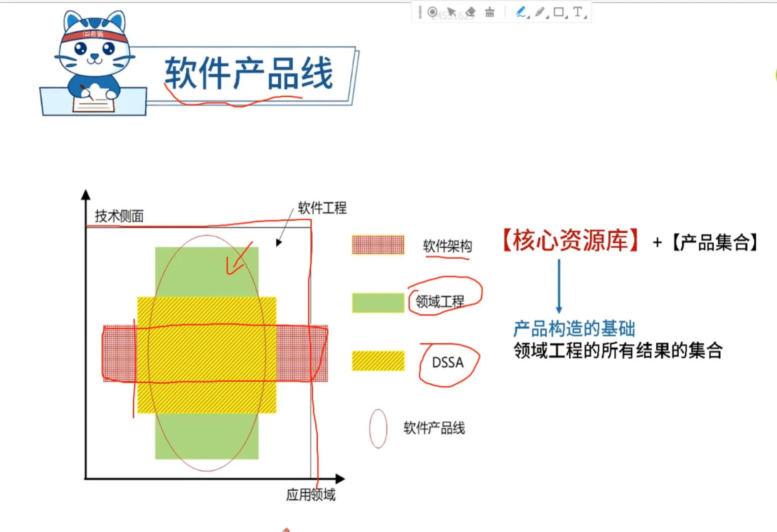Click the 应用领域 axis label
777x532 pixels.
pos(311,494)
